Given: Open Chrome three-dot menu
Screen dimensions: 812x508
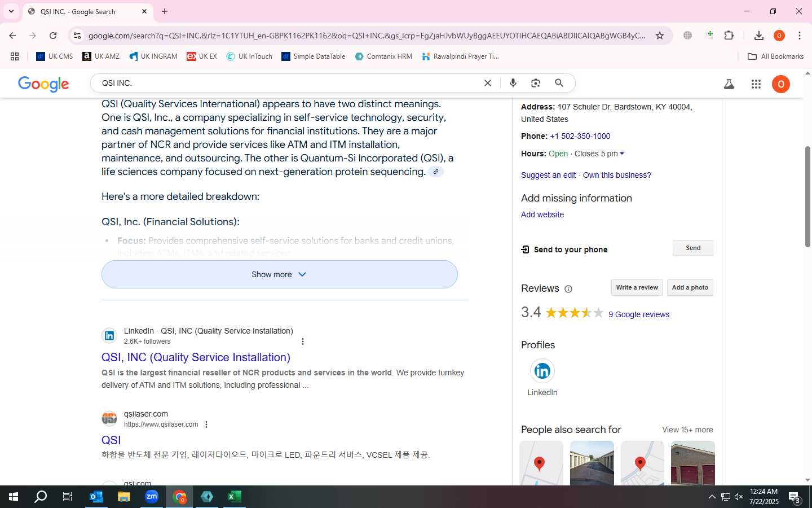Looking at the screenshot, I should click(x=800, y=36).
